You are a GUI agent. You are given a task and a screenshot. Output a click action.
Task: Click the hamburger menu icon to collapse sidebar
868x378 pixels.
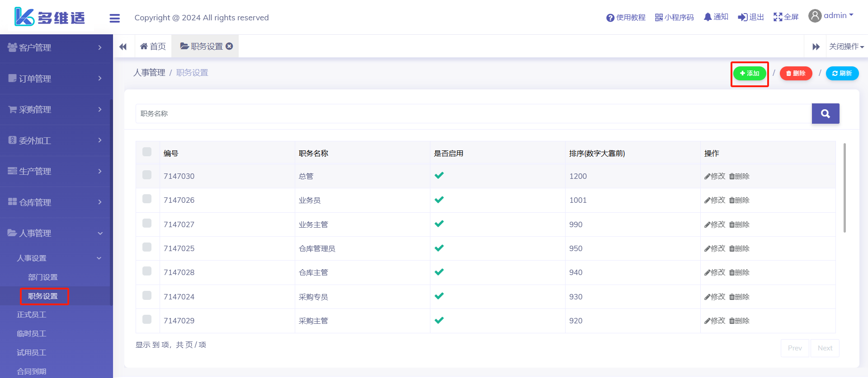(x=115, y=18)
